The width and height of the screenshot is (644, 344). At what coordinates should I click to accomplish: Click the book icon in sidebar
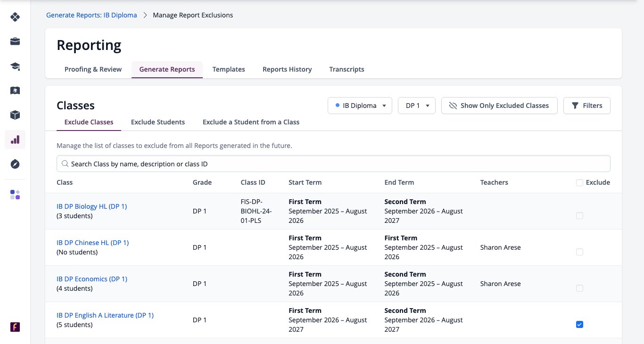coord(15,90)
